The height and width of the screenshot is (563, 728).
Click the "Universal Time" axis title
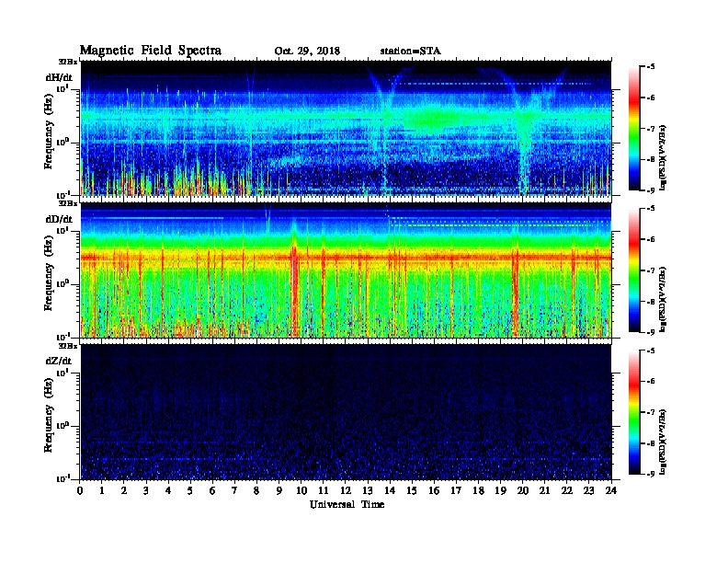tap(347, 504)
